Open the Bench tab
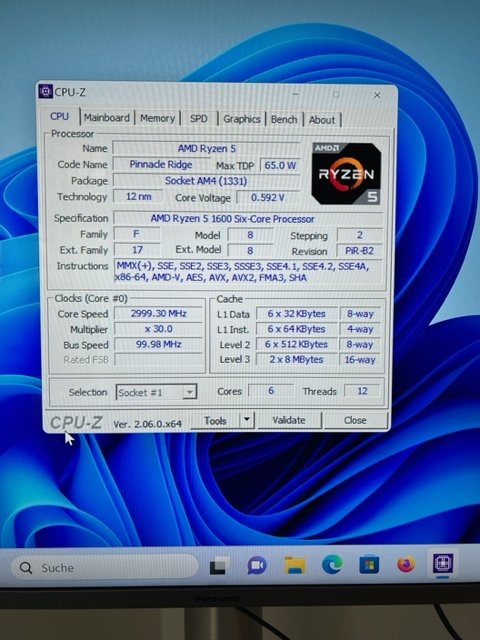Image resolution: width=480 pixels, height=640 pixels. tap(284, 120)
